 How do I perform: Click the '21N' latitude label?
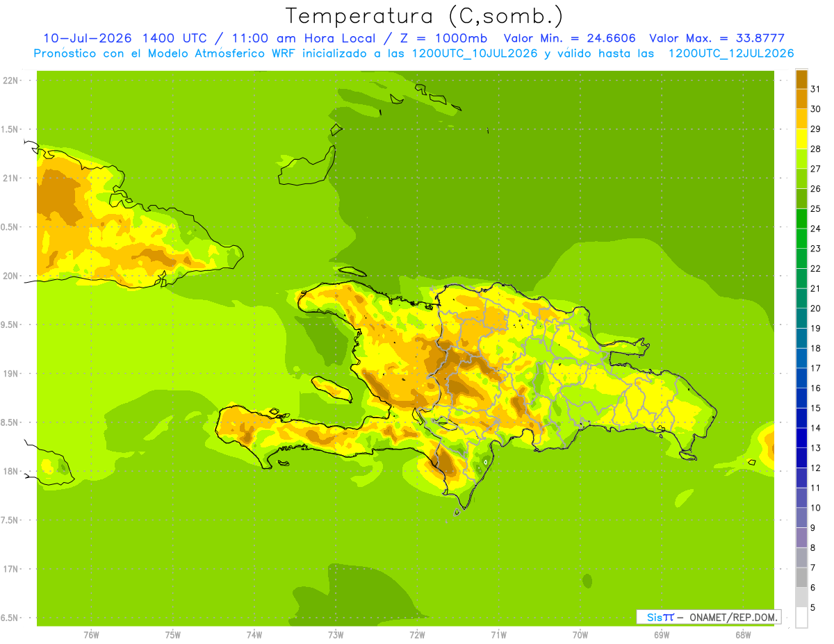tap(11, 178)
